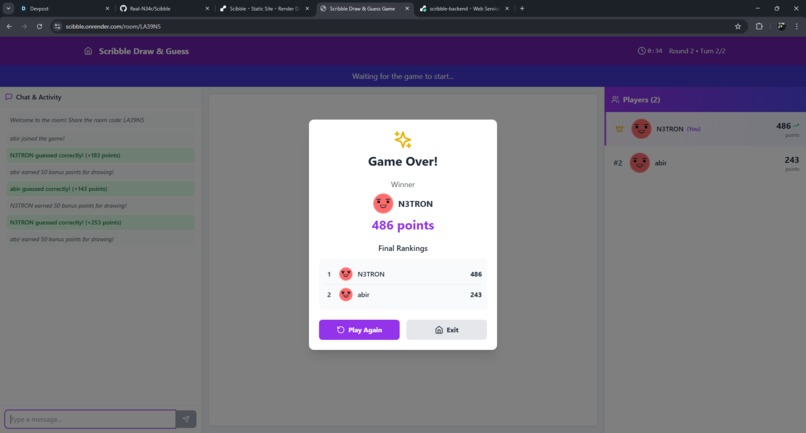
Task: Go back using the browser back arrow
Action: coord(9,26)
